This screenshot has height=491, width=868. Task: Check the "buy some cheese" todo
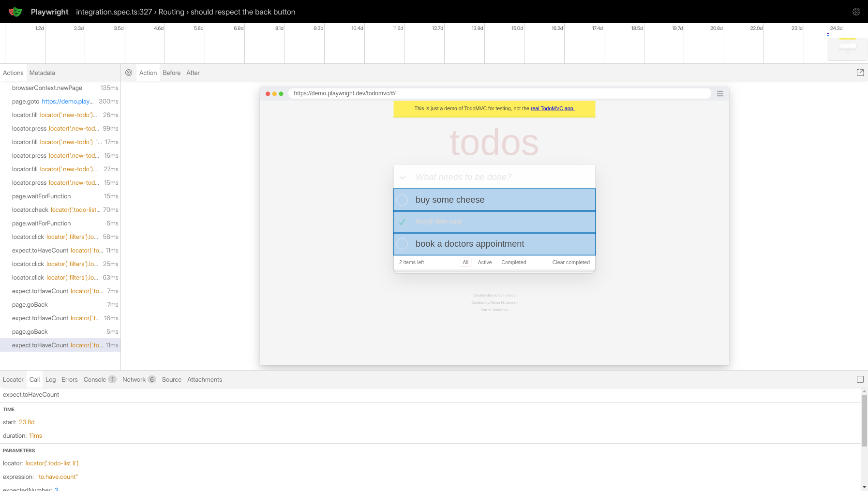pos(402,200)
